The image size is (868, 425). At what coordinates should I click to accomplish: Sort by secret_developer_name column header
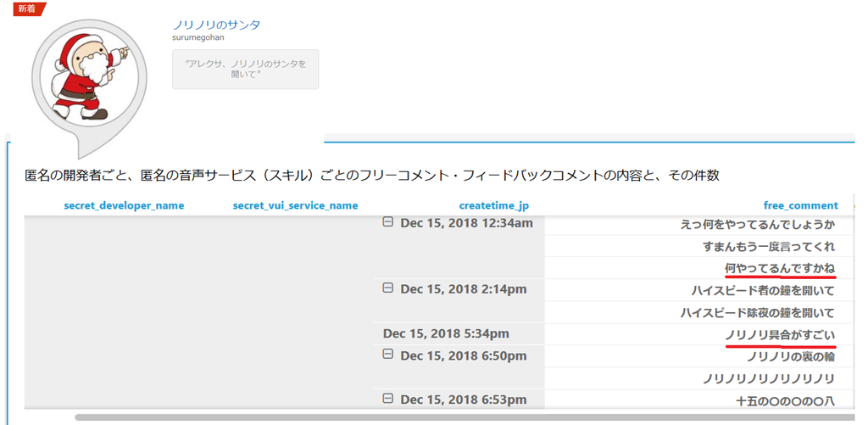pyautogui.click(x=124, y=205)
